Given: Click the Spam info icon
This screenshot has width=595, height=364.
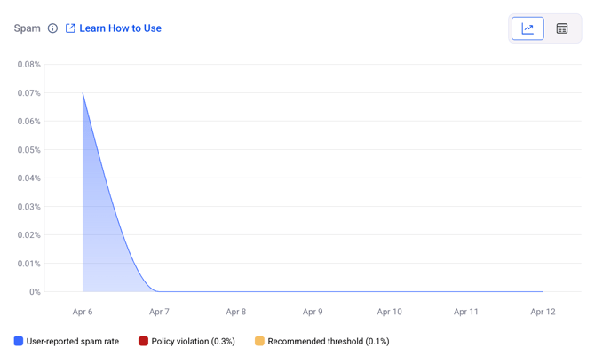Looking at the screenshot, I should coord(53,28).
